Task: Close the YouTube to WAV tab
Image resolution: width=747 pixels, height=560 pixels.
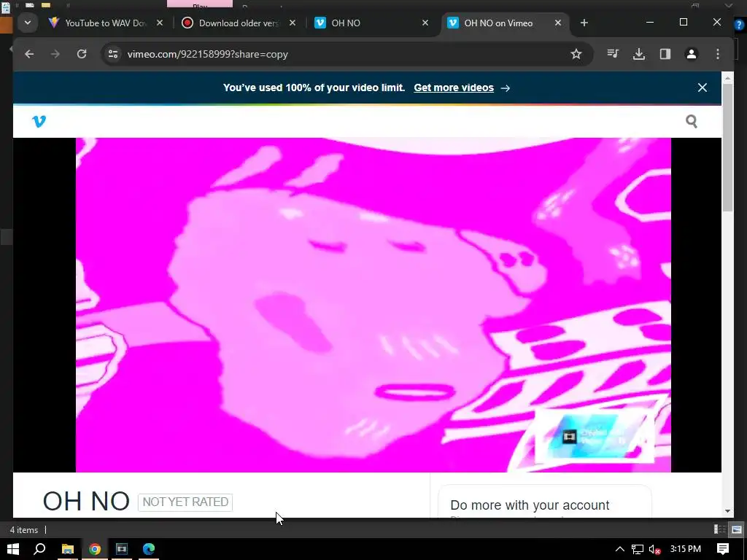Action: click(x=160, y=23)
